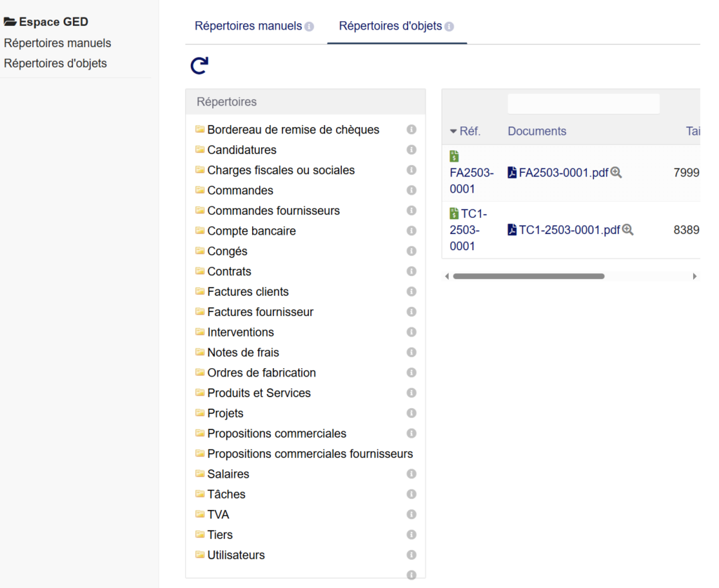Preview TC1-2503-0001.pdf with magnifier icon
This screenshot has width=719, height=588.
(x=628, y=230)
